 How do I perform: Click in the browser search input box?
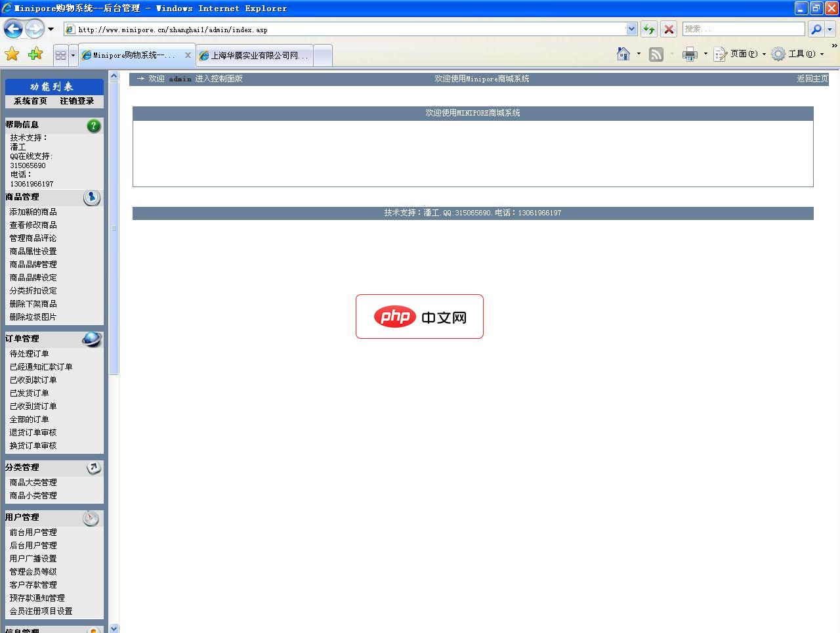(743, 29)
